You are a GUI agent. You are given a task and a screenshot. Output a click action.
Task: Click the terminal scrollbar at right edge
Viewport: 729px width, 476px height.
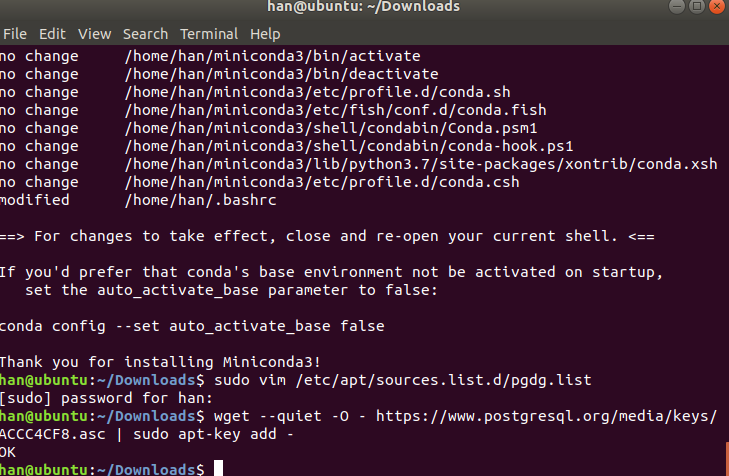pos(727,458)
